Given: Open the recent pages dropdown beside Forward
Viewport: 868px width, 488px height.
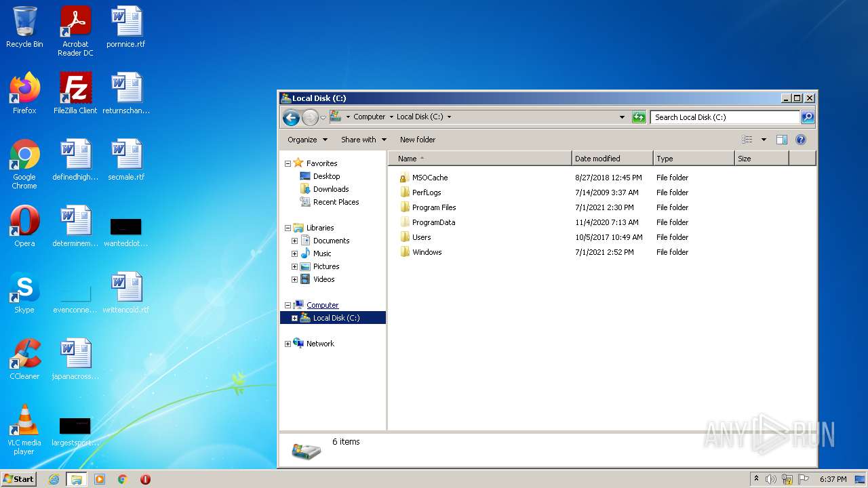Looking at the screenshot, I should [323, 117].
